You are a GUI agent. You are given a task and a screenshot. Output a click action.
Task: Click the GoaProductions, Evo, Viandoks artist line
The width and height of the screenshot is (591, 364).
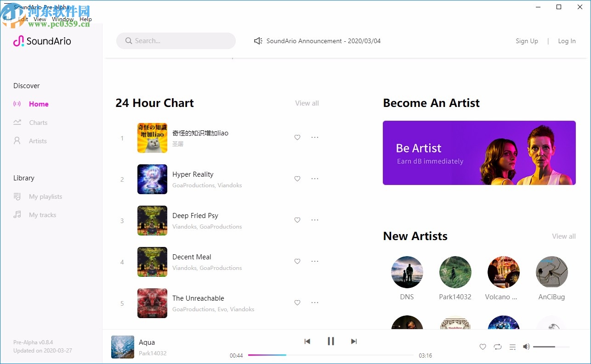213,309
